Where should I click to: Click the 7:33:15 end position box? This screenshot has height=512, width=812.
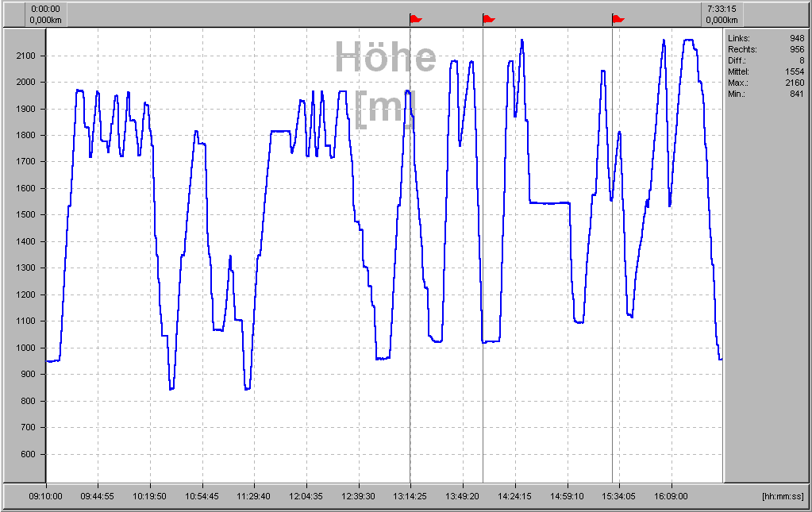(x=722, y=14)
